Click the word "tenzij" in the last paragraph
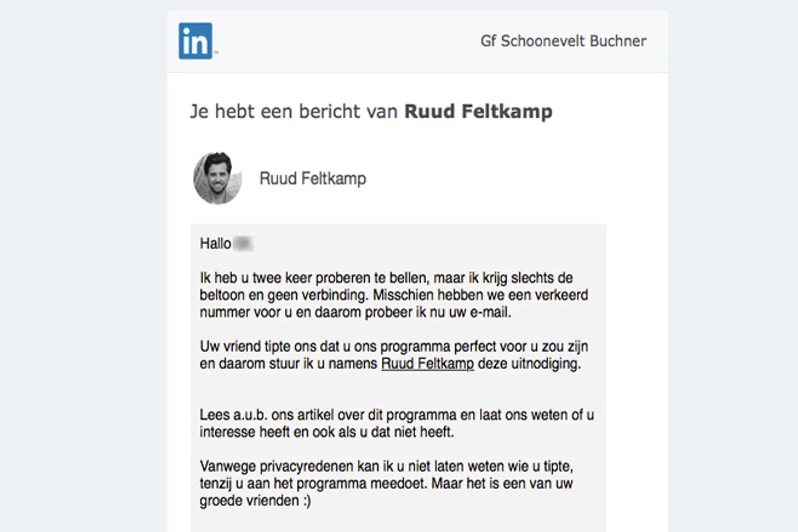The width and height of the screenshot is (798, 532). click(x=216, y=483)
